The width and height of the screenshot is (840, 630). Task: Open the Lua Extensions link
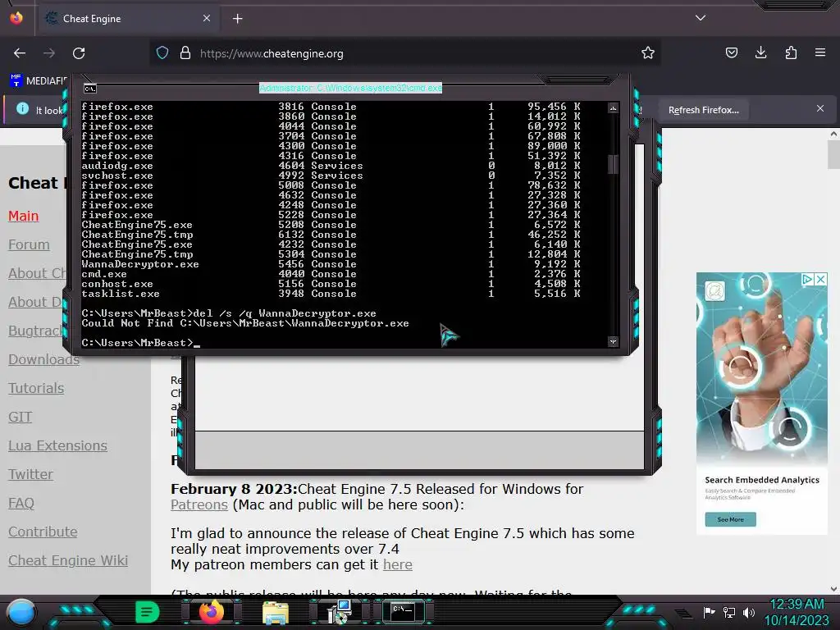click(x=58, y=445)
